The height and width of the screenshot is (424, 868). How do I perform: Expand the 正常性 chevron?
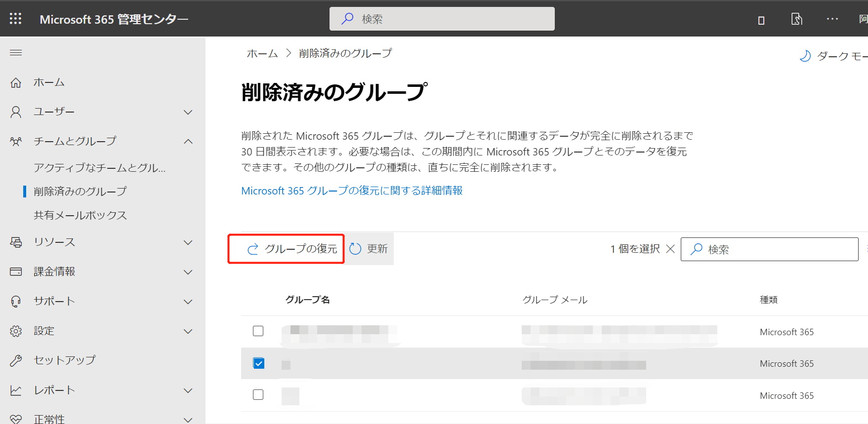click(x=188, y=420)
